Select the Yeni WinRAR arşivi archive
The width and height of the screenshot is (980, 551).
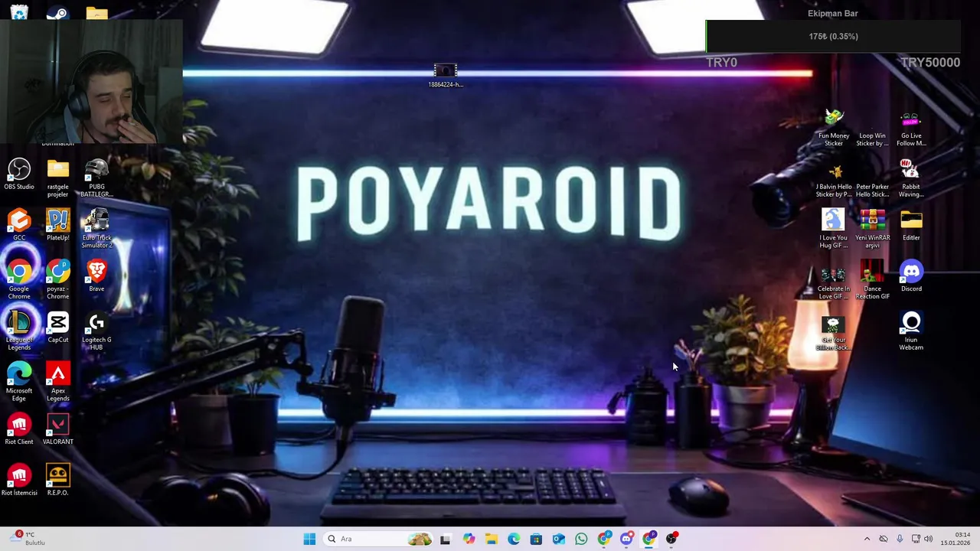coord(872,229)
